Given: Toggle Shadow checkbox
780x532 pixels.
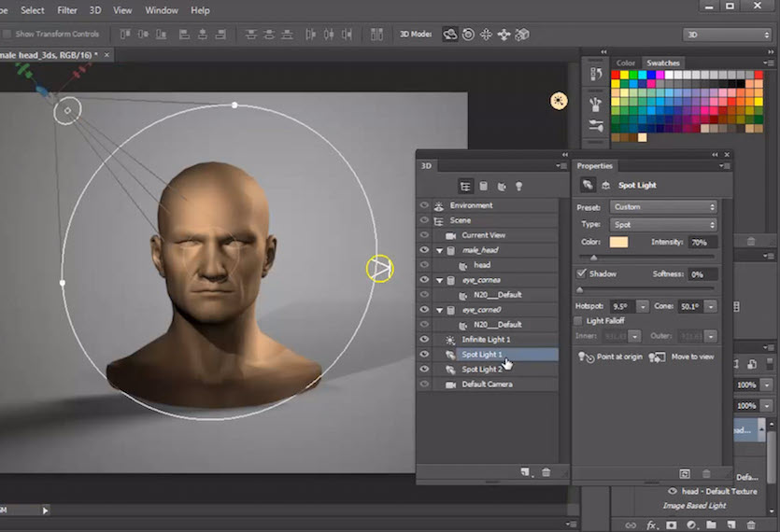Looking at the screenshot, I should [x=581, y=273].
